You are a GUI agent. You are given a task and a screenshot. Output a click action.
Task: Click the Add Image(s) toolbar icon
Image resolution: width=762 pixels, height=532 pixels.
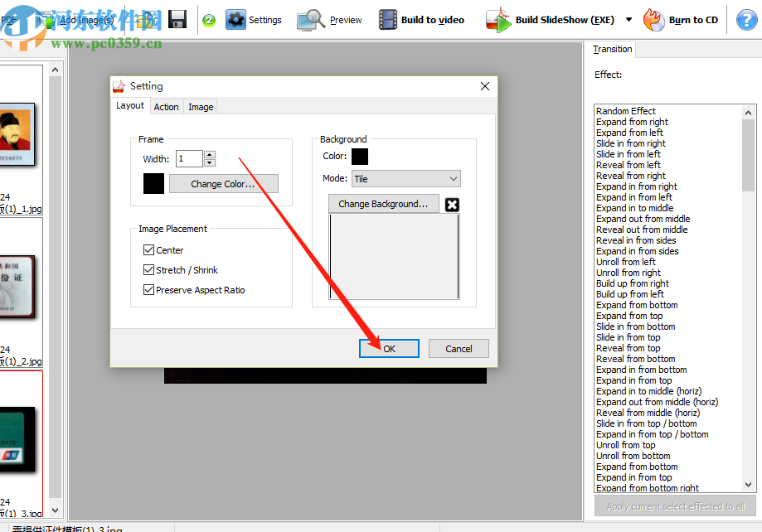[x=46, y=19]
